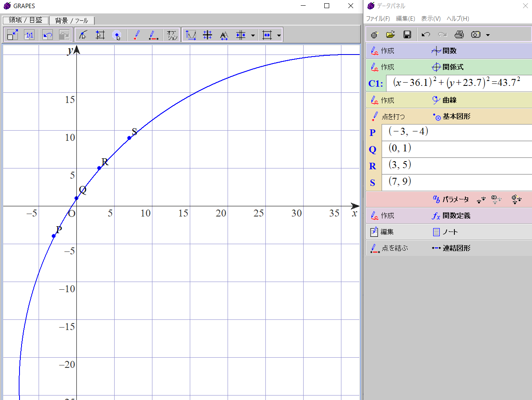The image size is (532, 400).
Task: Click the 基本図形 section header
Action: [x=452, y=116]
